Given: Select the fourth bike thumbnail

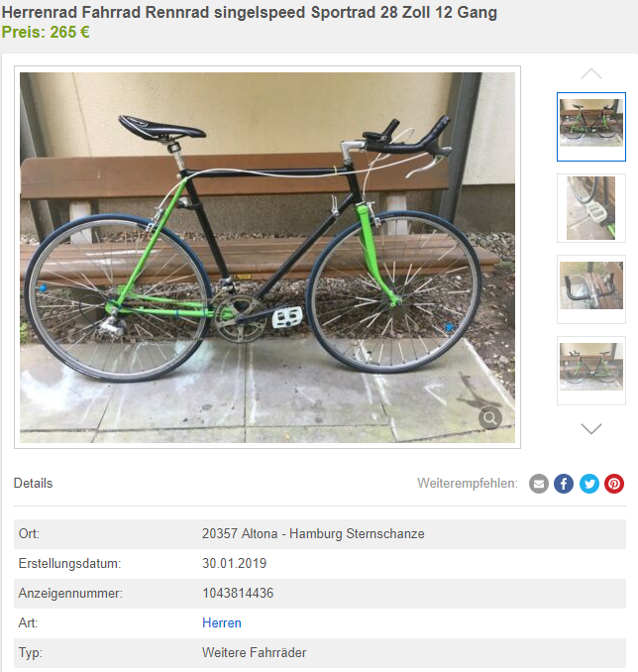Looking at the screenshot, I should click(591, 371).
